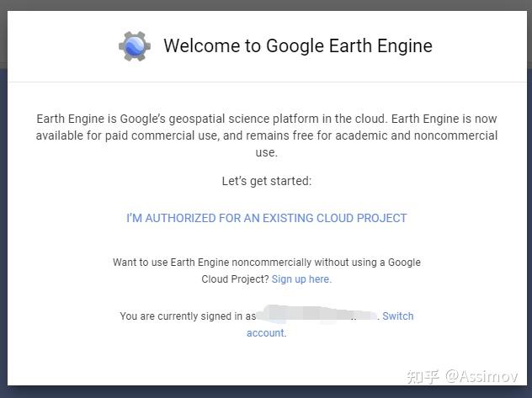Click the 知乎 watermark logo text

(423, 374)
